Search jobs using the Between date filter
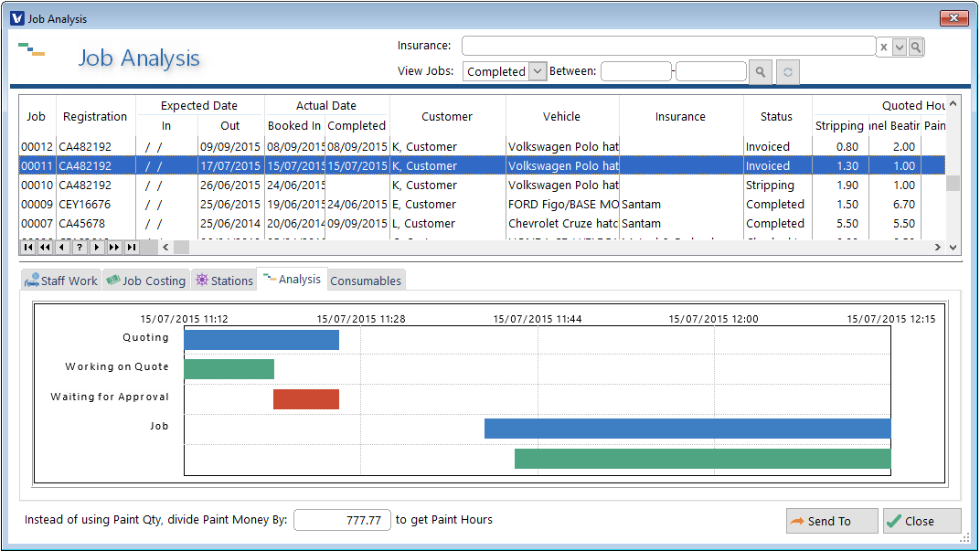The width and height of the screenshot is (980, 551). pyautogui.click(x=760, y=71)
